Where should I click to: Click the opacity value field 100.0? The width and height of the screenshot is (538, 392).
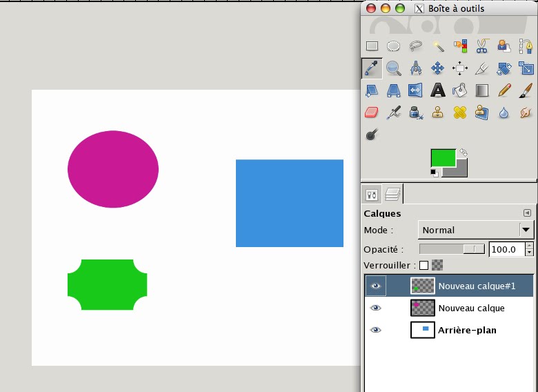(x=507, y=249)
